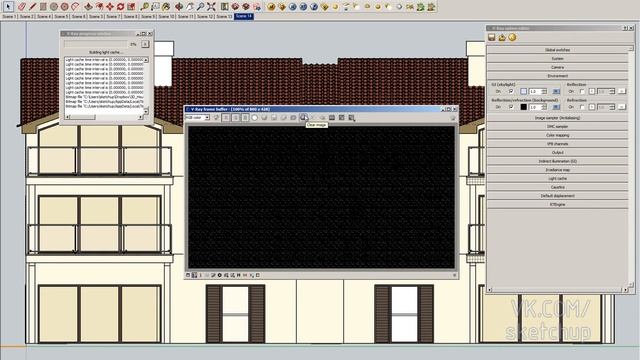Switch to Scene 13 tab
This screenshot has height=360, width=640.
coord(224,17)
